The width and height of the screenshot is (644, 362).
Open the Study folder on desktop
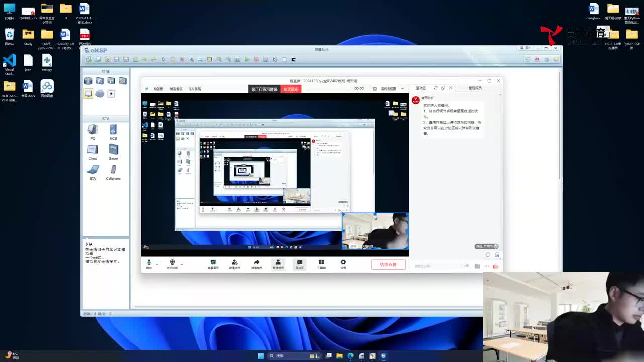click(28, 37)
